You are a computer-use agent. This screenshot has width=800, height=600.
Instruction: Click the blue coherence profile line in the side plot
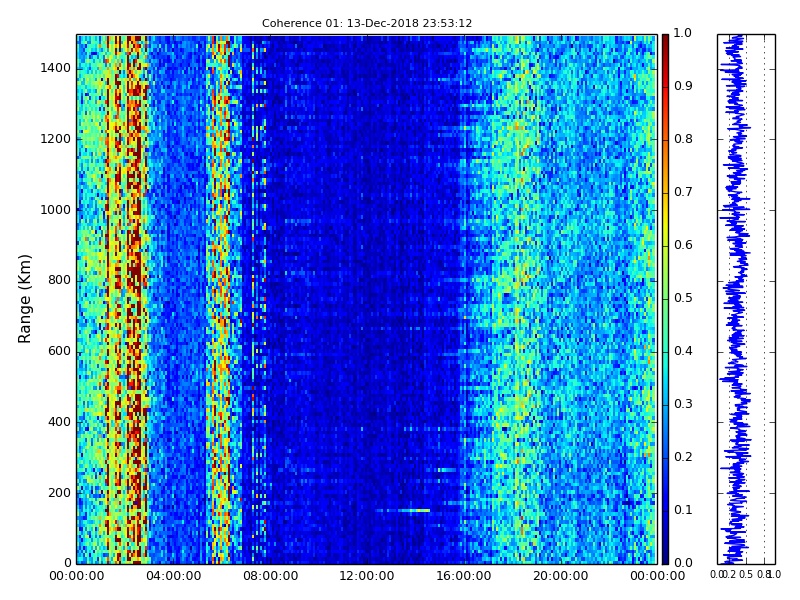click(735, 299)
